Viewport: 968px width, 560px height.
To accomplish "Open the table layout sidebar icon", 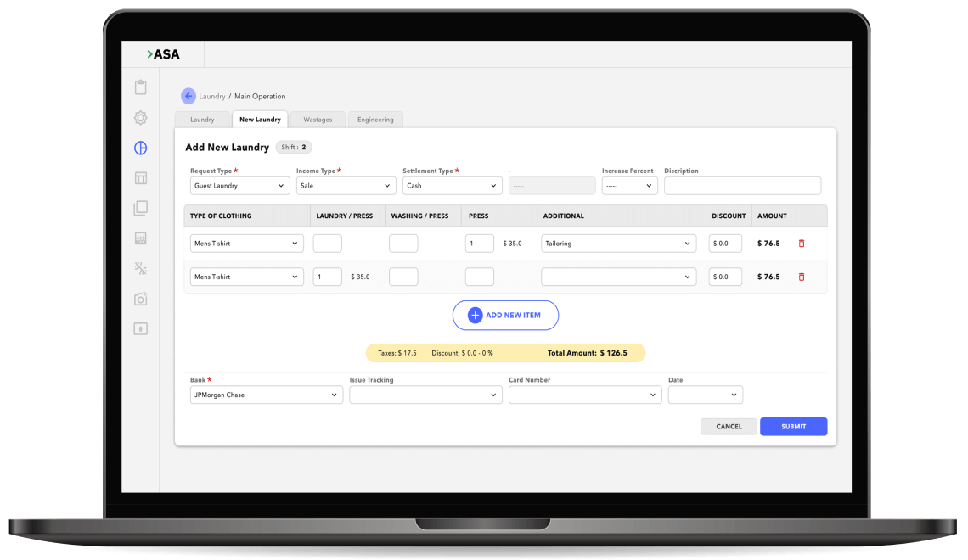I will [141, 178].
